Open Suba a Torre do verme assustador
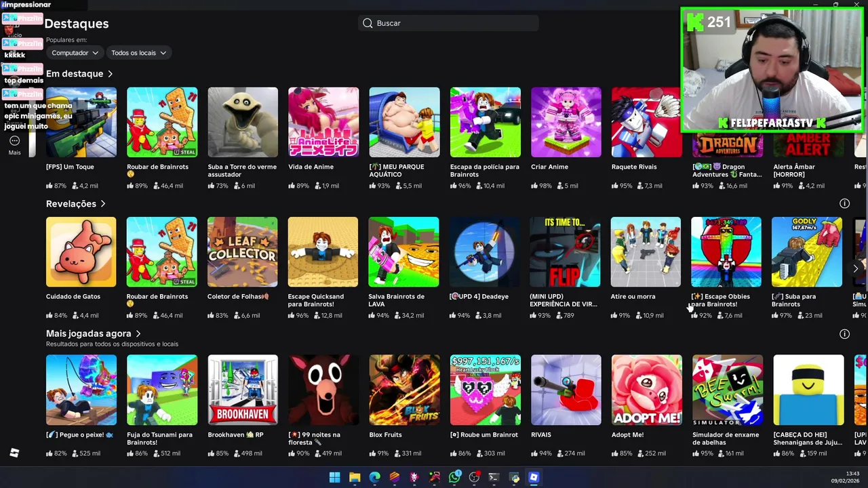868x488 pixels. coord(243,122)
